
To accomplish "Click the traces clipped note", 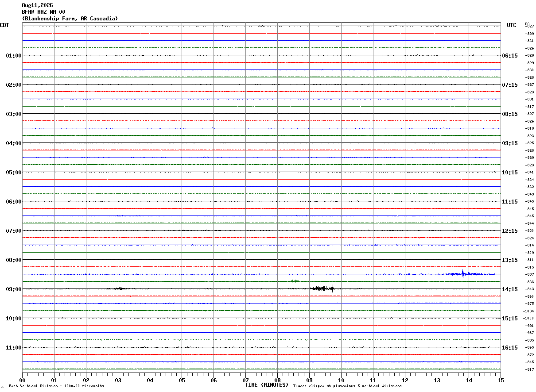I will click(347, 386).
